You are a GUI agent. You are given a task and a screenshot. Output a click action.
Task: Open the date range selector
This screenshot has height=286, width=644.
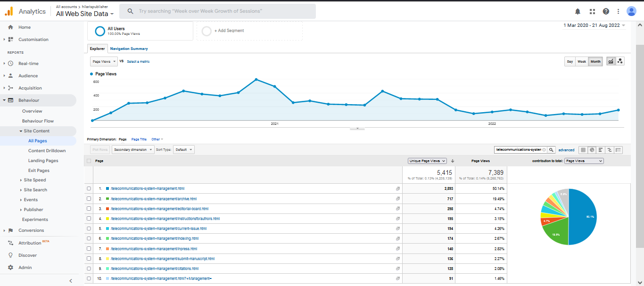(x=594, y=25)
